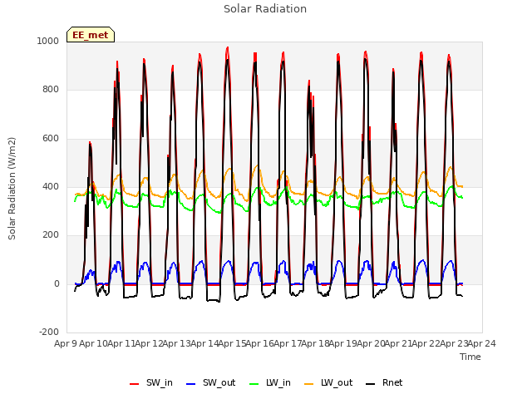532x399 pixels.
Task: Click the Apr 21 x-axis tick label
Action: (x=399, y=343)
